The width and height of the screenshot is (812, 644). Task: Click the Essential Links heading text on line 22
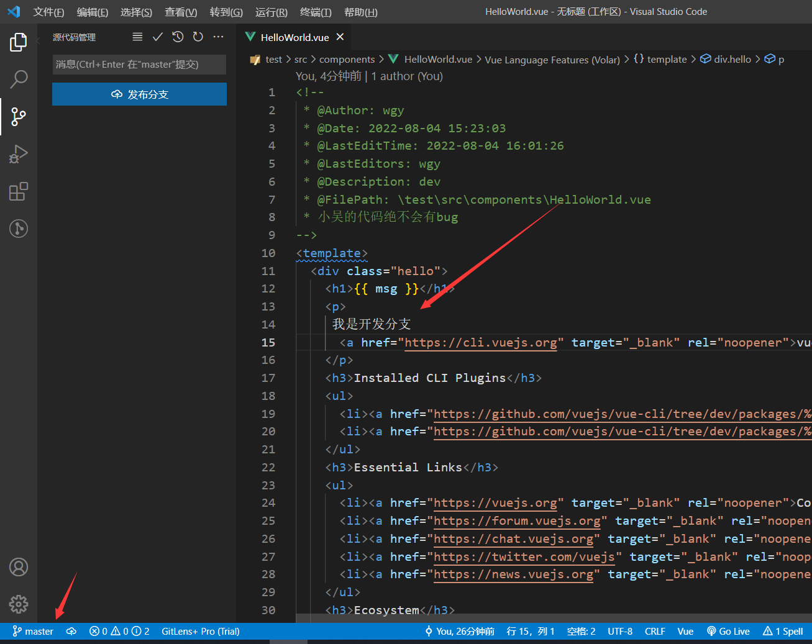408,468
